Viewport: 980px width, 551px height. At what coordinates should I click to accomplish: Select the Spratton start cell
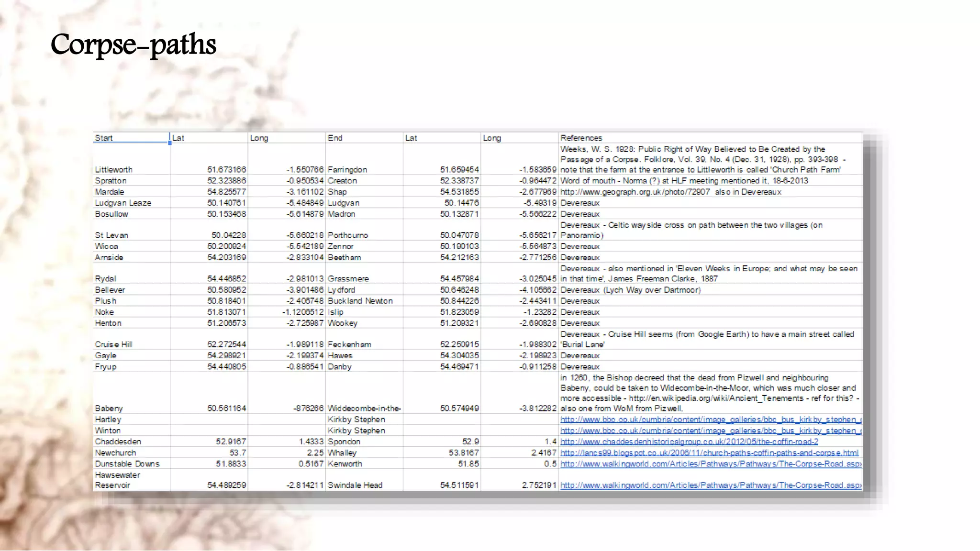pos(111,181)
